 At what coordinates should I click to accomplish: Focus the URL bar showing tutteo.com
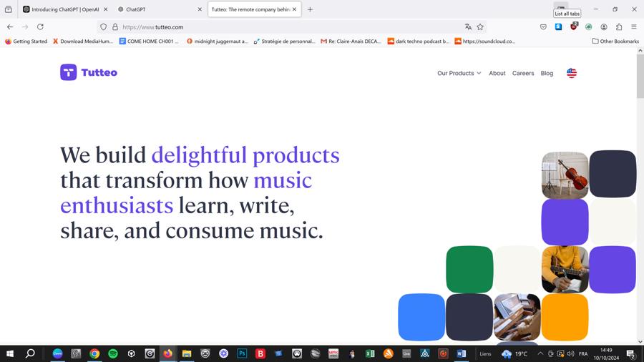(x=292, y=27)
